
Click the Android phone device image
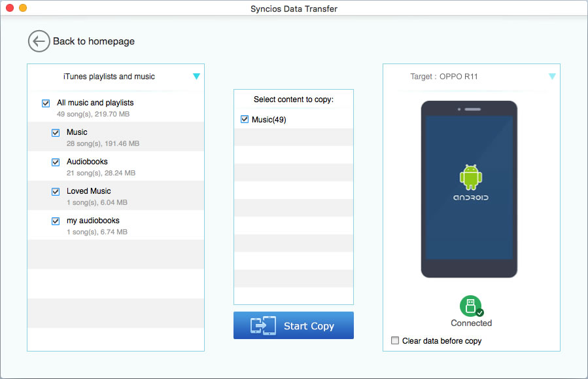pyautogui.click(x=469, y=189)
